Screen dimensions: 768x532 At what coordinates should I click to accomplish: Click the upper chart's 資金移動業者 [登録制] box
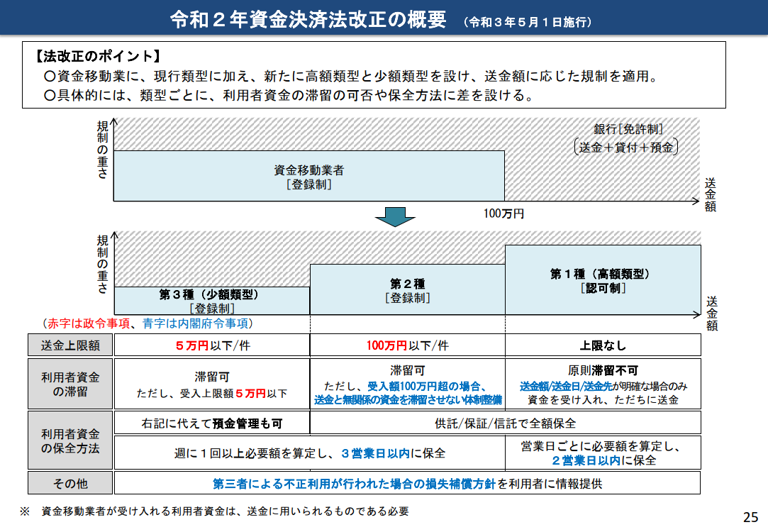pyautogui.click(x=309, y=176)
